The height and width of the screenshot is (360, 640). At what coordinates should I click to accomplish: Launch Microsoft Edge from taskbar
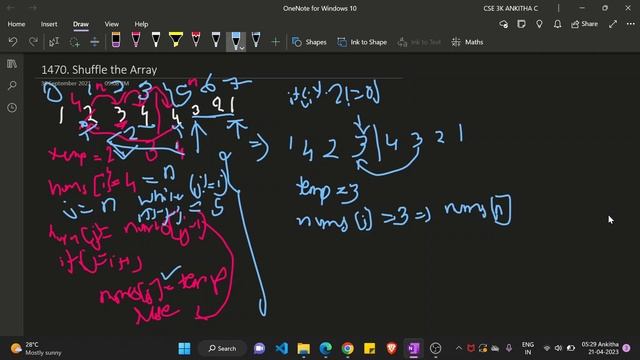pos(325,348)
